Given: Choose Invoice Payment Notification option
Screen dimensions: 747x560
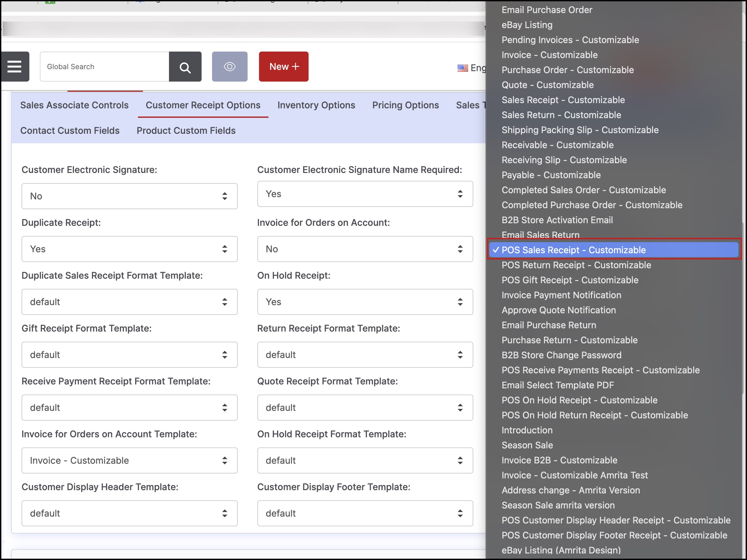Looking at the screenshot, I should coord(614,295).
